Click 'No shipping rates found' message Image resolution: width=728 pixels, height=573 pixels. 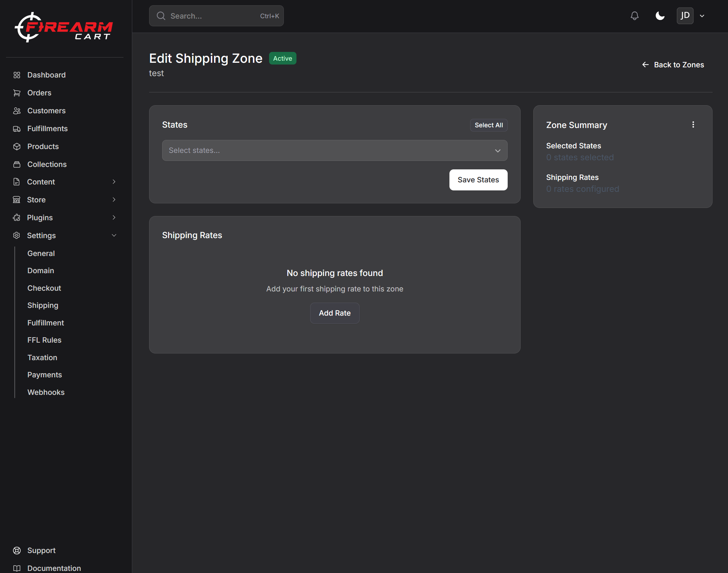point(335,273)
